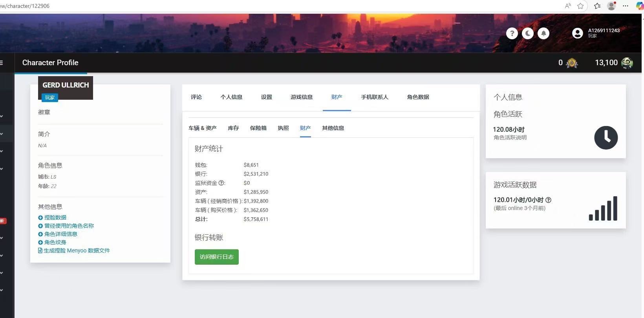
Task: Open the 车辆 & 资产 sub-tab
Action: 202,128
